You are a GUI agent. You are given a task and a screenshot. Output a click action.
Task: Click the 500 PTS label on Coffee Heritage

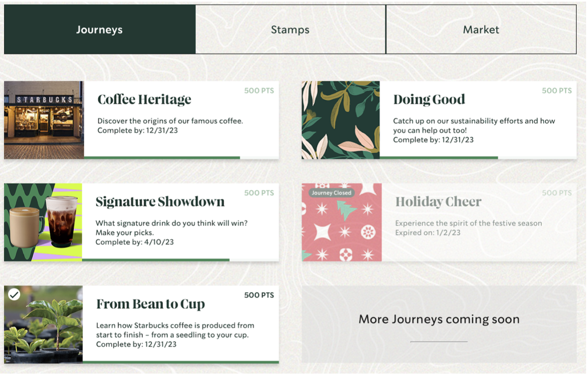coord(259,91)
